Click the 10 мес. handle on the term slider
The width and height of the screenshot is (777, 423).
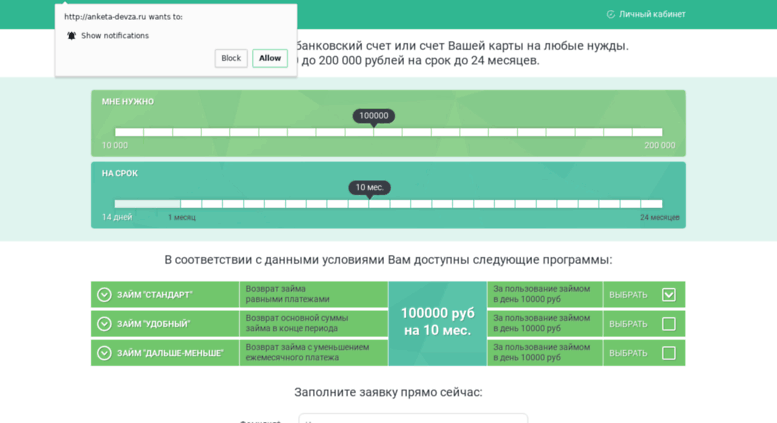369,188
